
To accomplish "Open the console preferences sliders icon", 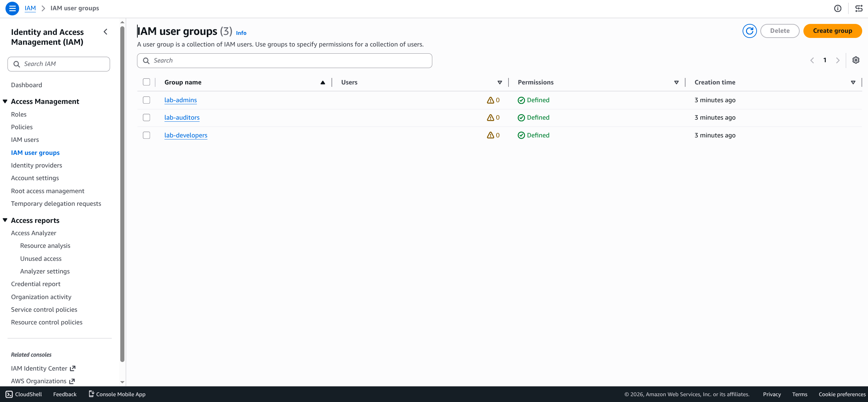I will pos(859,8).
